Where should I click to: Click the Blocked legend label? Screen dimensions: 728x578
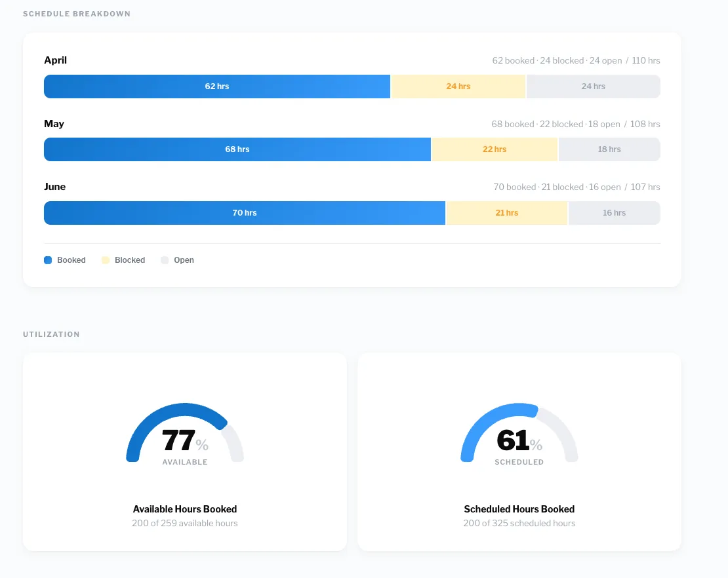pyautogui.click(x=130, y=260)
